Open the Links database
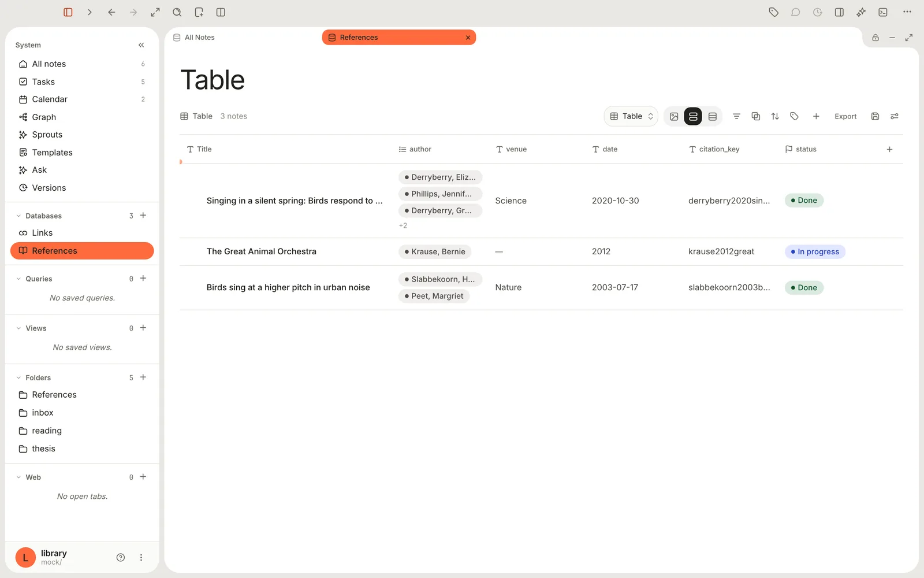This screenshot has width=924, height=578. [82, 233]
